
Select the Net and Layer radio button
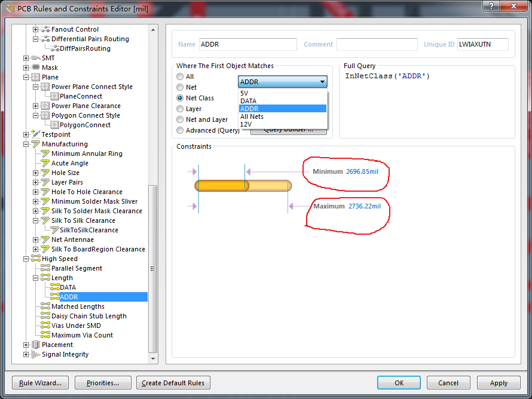(180, 119)
